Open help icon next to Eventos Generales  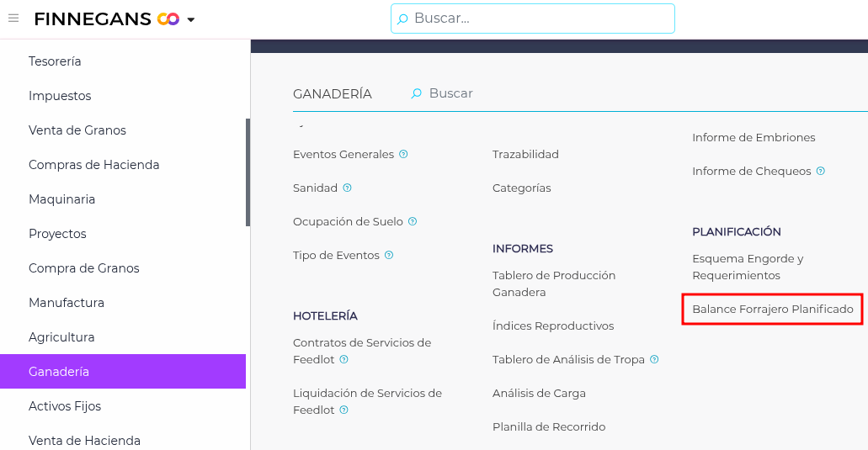pyautogui.click(x=404, y=154)
